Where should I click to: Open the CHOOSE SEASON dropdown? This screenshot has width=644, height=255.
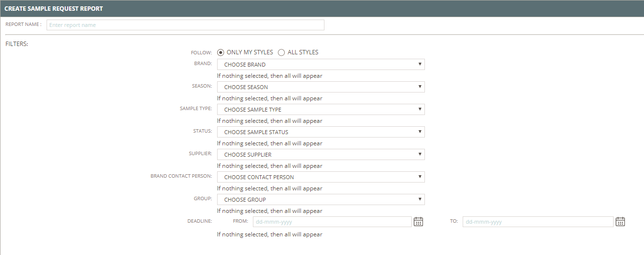(x=321, y=87)
